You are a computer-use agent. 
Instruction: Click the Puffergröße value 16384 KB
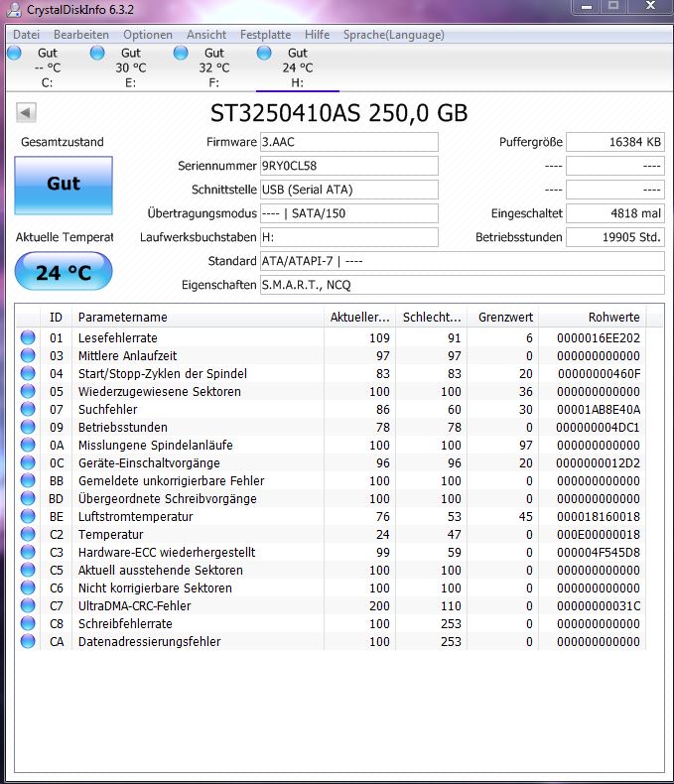click(615, 142)
